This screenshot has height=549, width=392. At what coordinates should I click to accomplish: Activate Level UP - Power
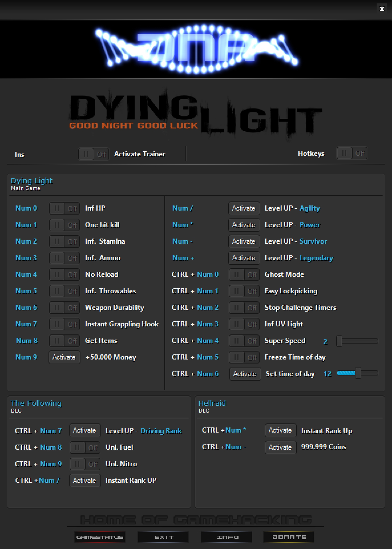(x=244, y=225)
